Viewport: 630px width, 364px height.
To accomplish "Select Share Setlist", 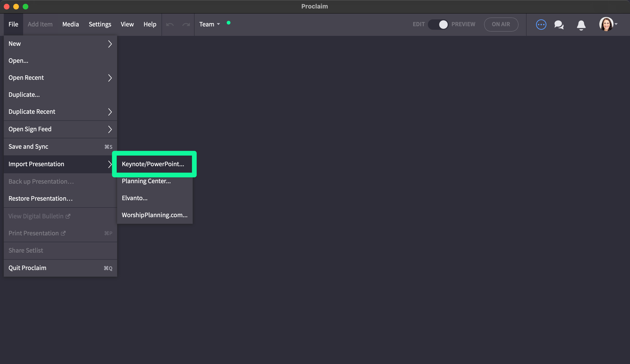I will click(60, 250).
